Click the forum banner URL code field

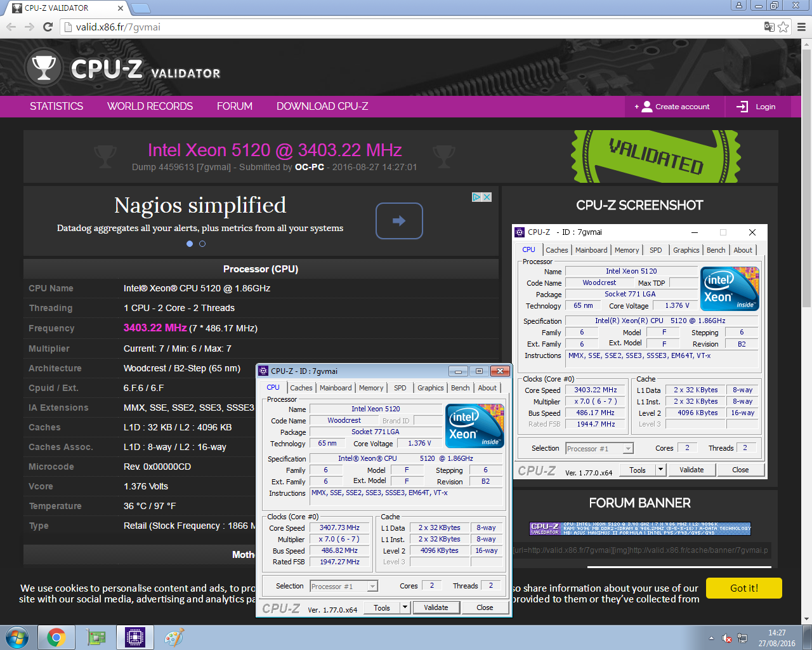(x=640, y=550)
